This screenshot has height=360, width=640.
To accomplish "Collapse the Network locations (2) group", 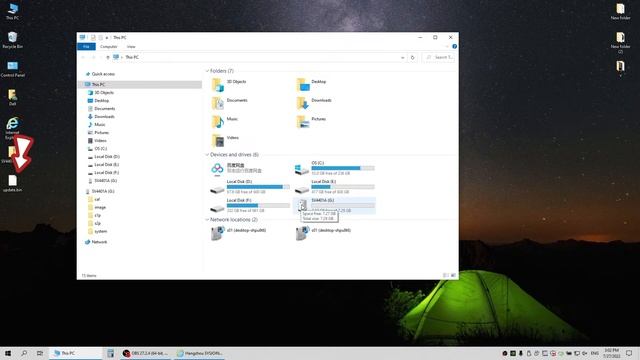I will coord(207,220).
